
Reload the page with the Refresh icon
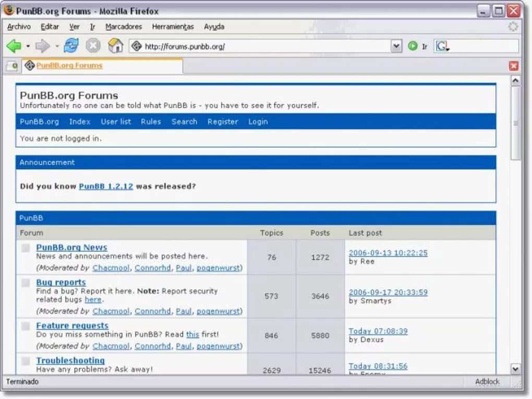71,45
